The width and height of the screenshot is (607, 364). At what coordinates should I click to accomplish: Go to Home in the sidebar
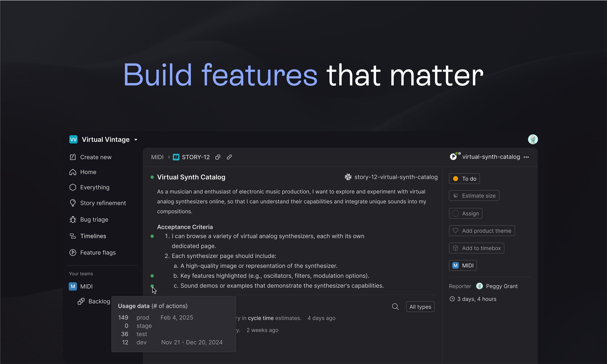tap(83, 172)
